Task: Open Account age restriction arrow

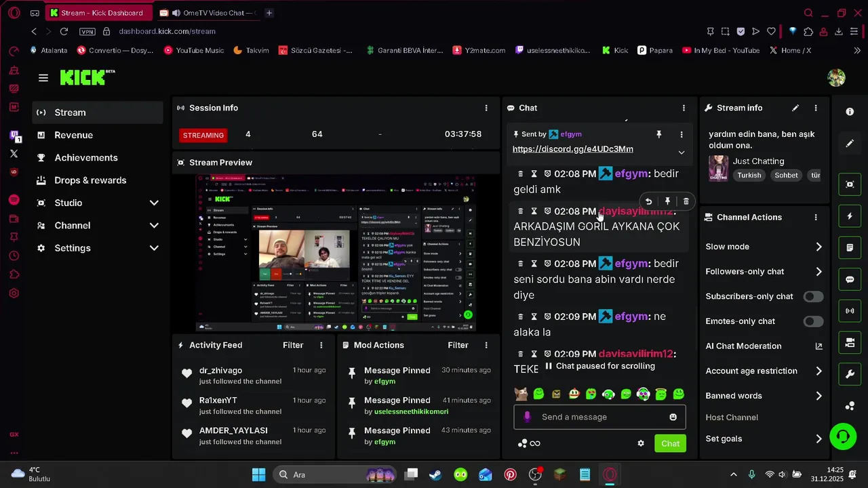Action: click(x=818, y=371)
